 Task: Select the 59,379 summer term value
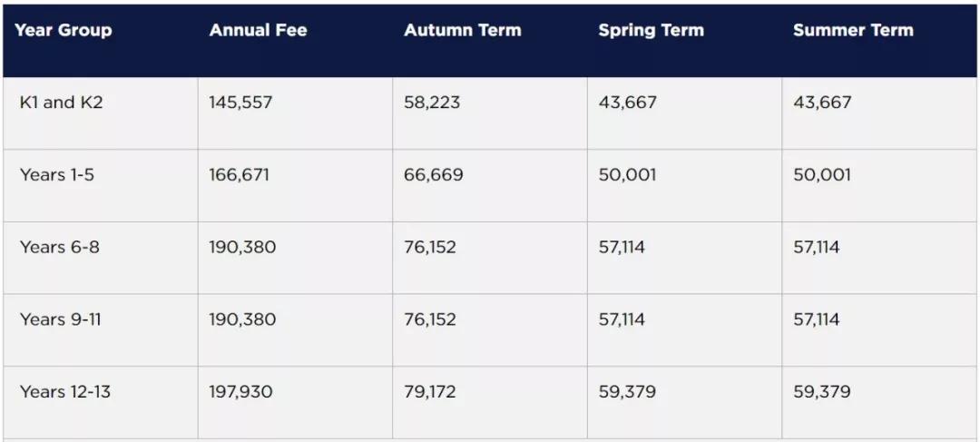[x=822, y=392]
